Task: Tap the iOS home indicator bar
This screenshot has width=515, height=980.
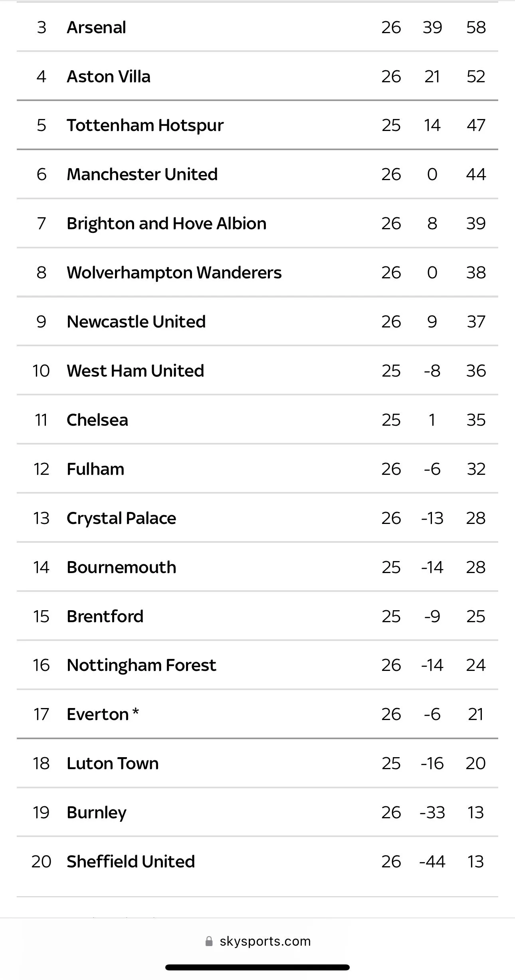Action: coord(257,967)
